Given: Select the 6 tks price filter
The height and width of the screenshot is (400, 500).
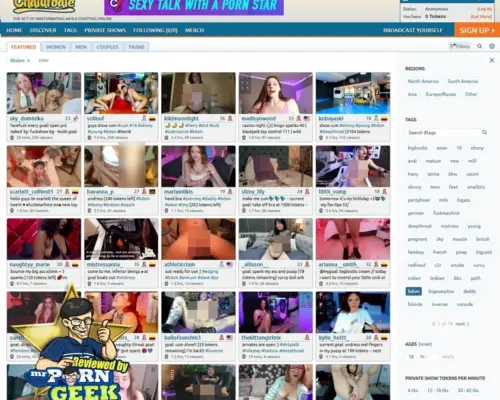Looking at the screenshot, I should point(413,390).
